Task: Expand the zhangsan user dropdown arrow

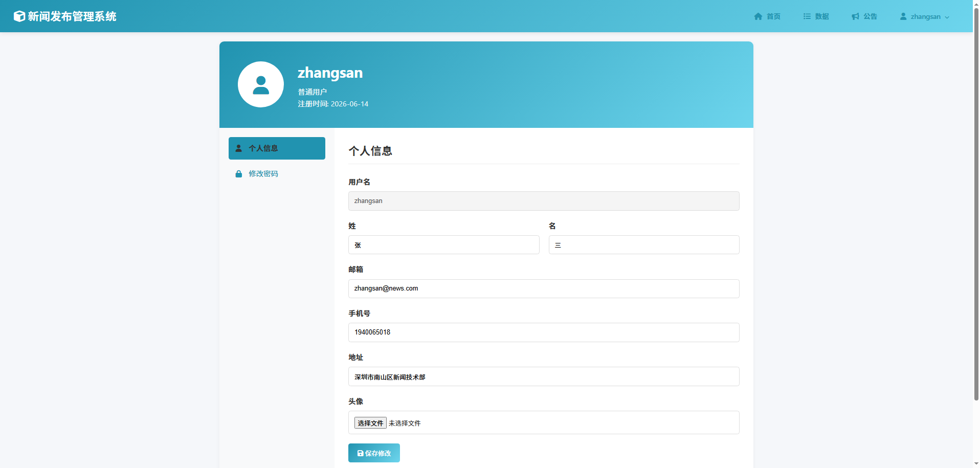Action: pos(947,17)
